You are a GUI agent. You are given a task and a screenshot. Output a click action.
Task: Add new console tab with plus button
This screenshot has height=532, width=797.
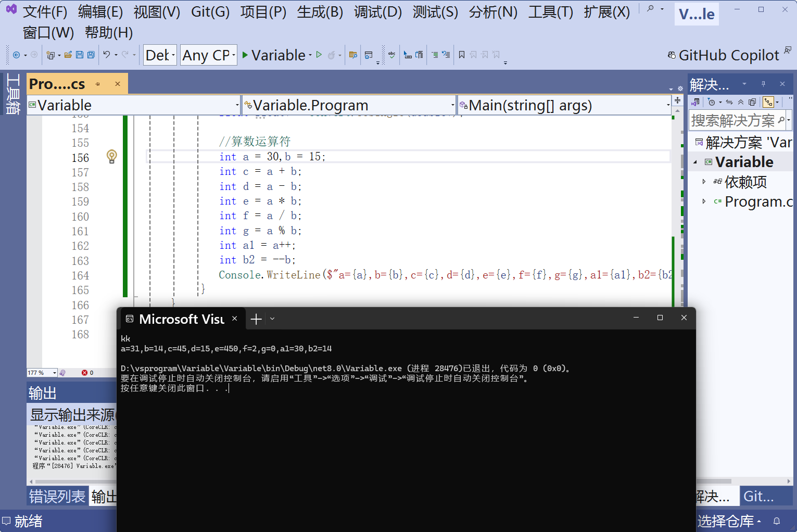point(256,319)
